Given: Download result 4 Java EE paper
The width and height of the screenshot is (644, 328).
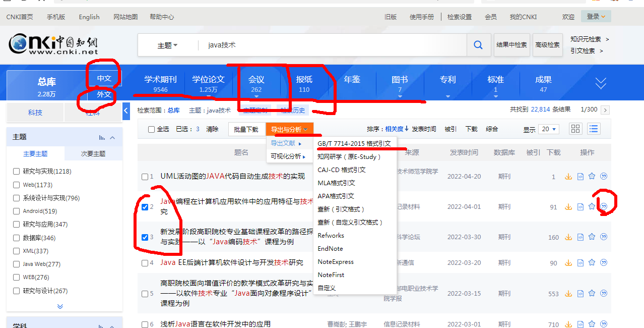Looking at the screenshot, I should 568,263.
